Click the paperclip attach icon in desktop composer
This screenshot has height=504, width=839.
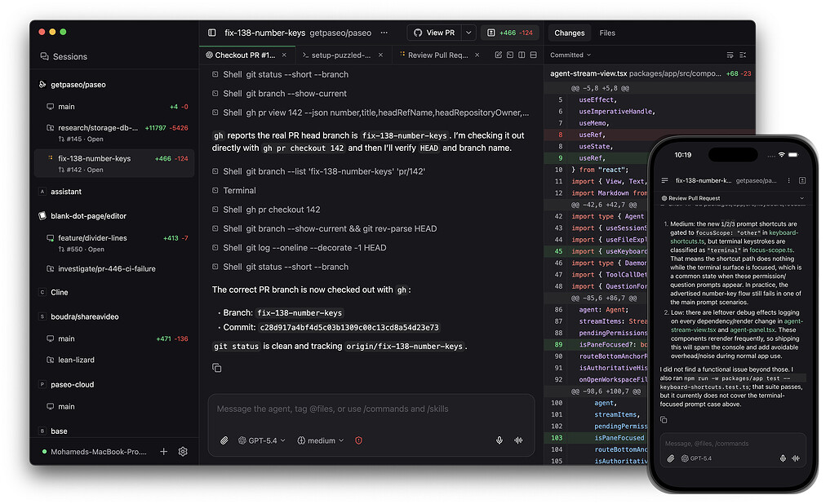[x=224, y=440]
